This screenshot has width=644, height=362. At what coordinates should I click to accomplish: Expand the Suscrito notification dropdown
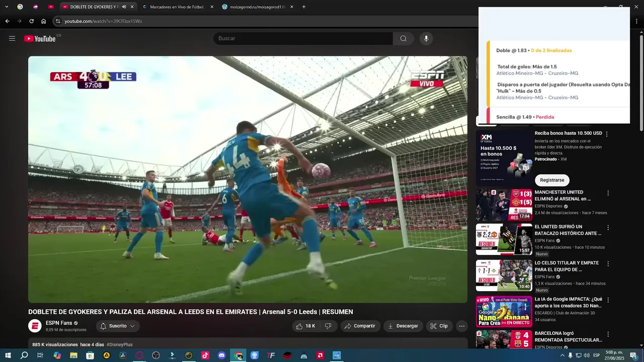click(x=118, y=326)
